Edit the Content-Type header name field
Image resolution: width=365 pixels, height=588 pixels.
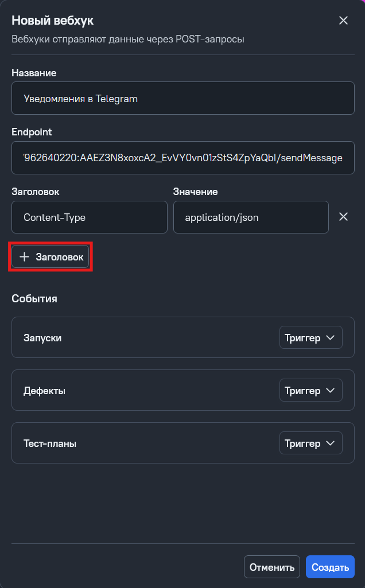click(x=90, y=217)
